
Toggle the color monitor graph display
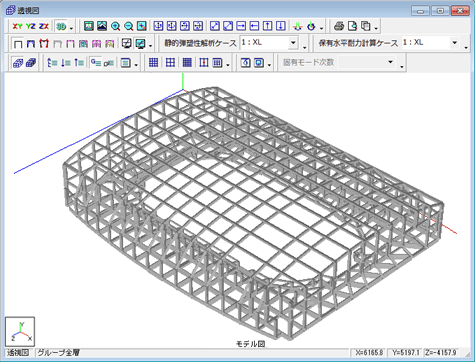click(140, 44)
